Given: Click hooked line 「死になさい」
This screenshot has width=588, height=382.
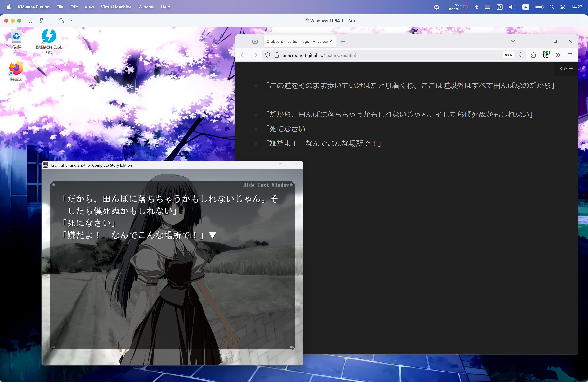Looking at the screenshot, I should pos(287,129).
